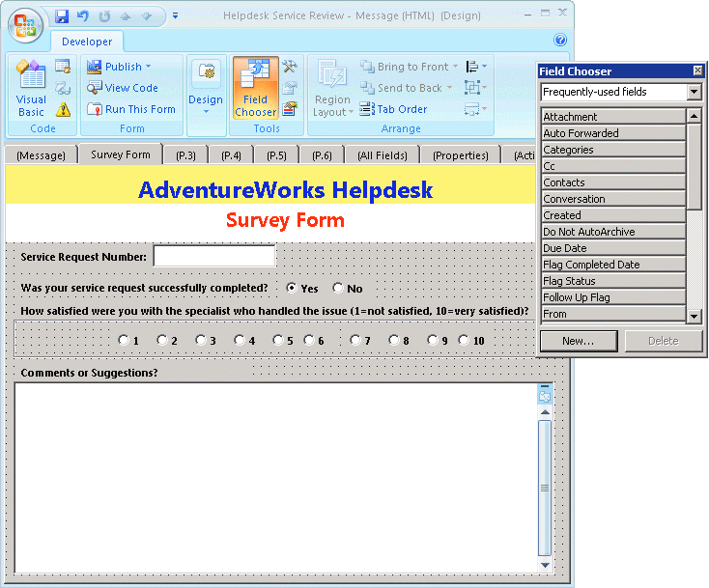This screenshot has width=709, height=588.
Task: Select No radio button
Action: (x=338, y=288)
